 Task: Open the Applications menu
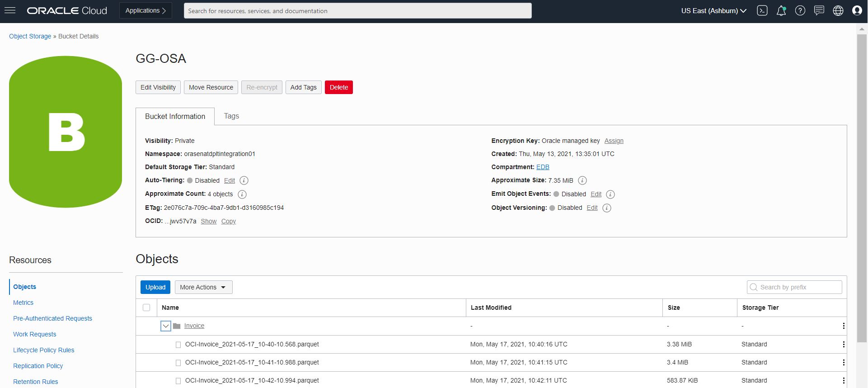pos(145,11)
